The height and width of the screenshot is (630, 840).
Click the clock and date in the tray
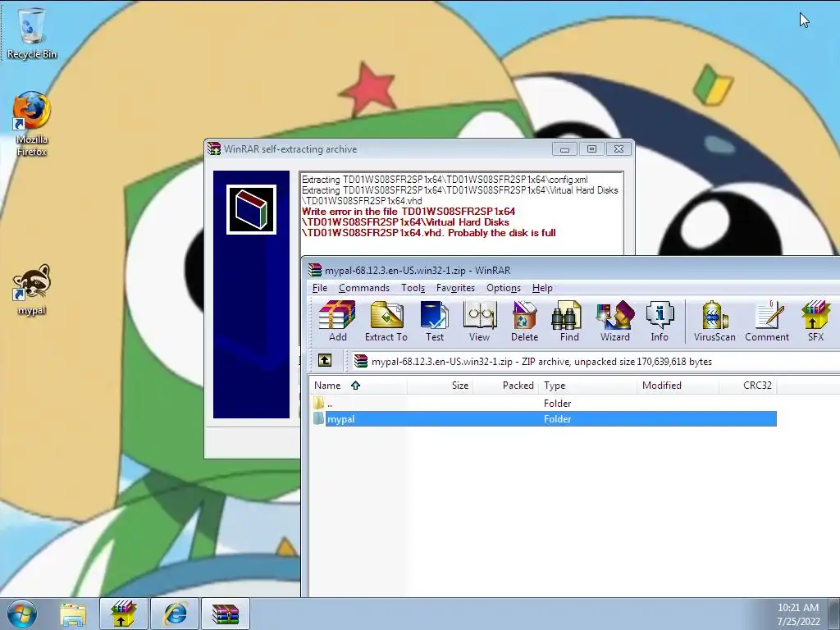798,614
